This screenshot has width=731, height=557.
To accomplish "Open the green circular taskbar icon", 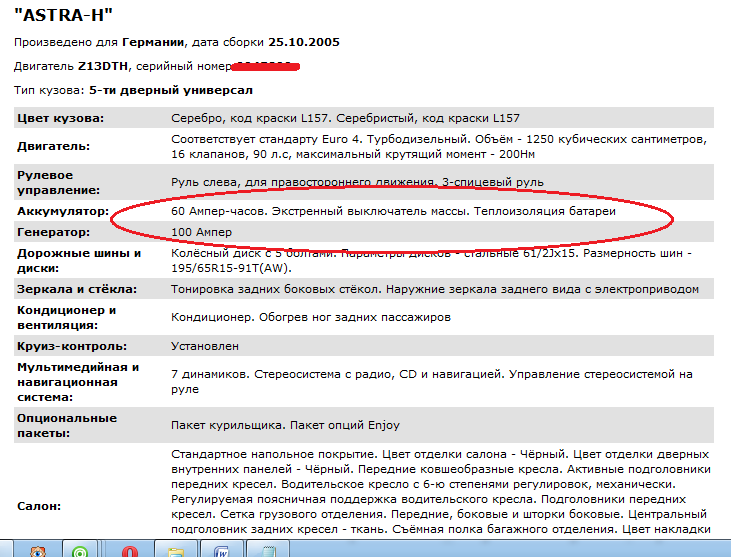I will (80, 551).
